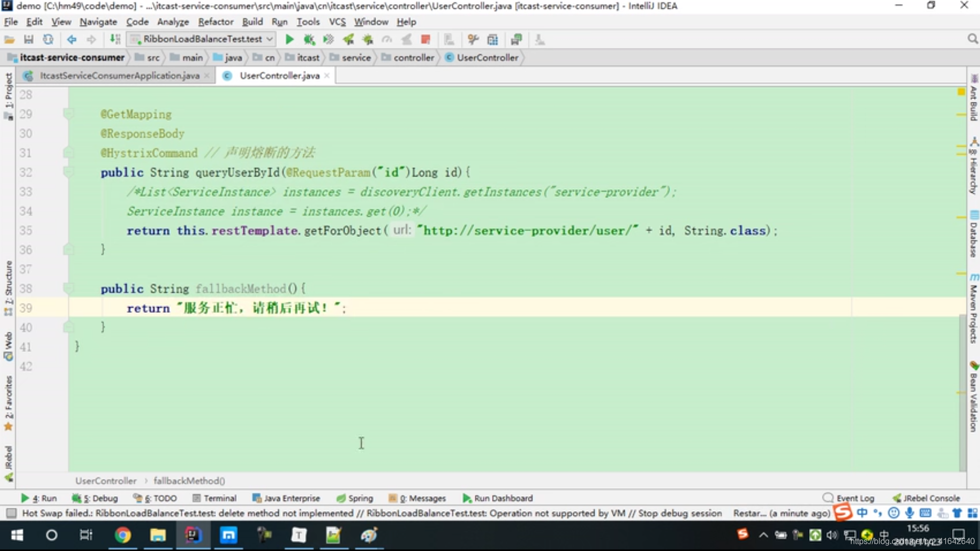Open the Messages tool window
This screenshot has height=551, width=980.
tap(418, 498)
